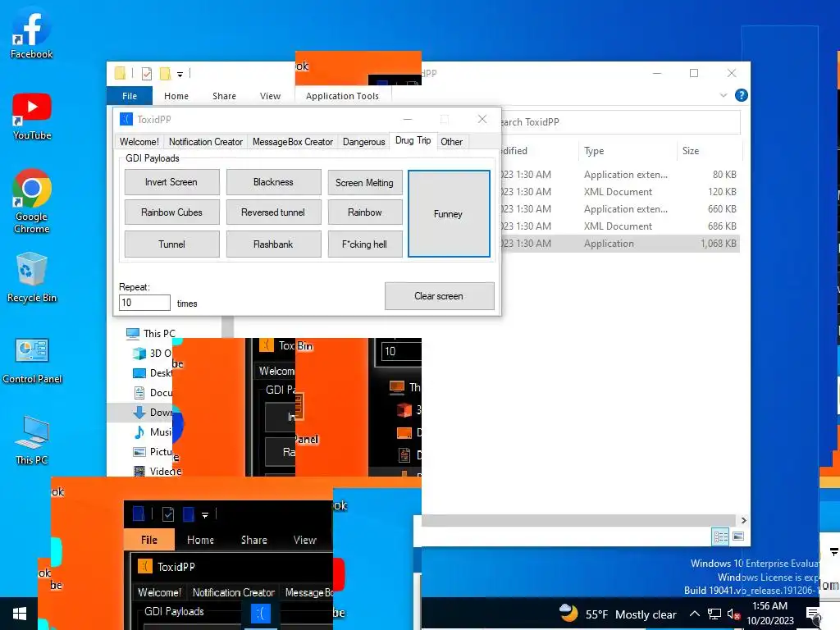Click the Explorer horizontal scrollbar track
This screenshot has height=630, width=840.
point(580,520)
